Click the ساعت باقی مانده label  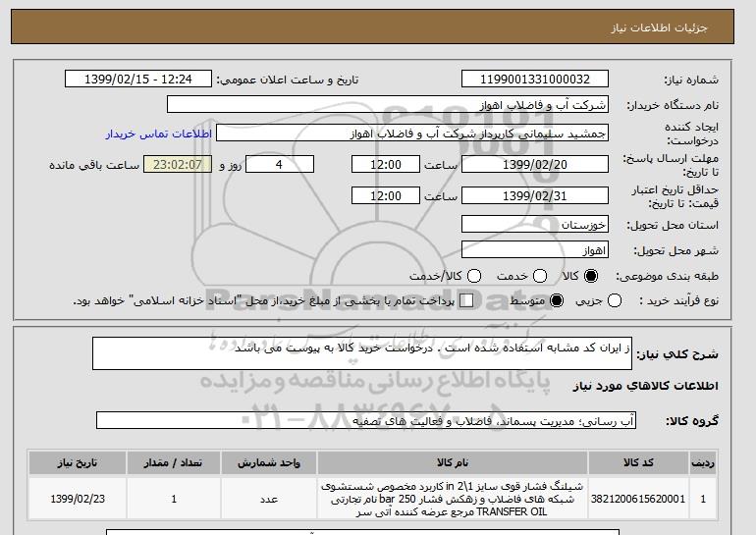click(x=94, y=165)
